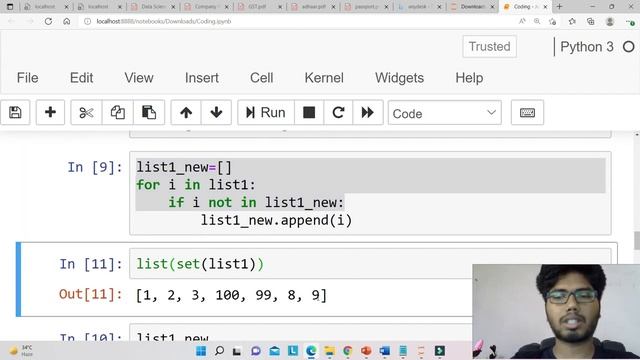Reload the page in the browser

(48, 21)
